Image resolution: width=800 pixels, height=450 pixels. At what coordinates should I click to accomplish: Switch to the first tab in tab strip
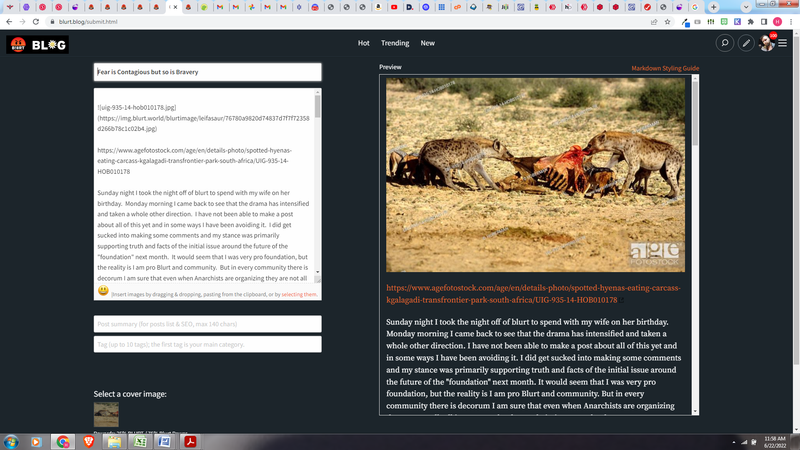[10, 7]
